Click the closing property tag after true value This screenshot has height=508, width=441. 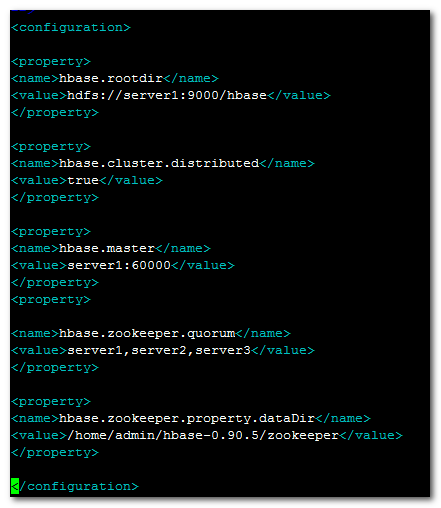pos(55,197)
